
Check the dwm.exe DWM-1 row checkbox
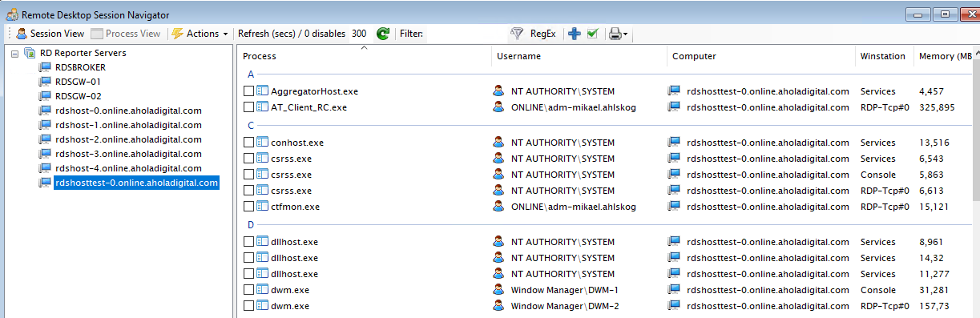point(248,290)
